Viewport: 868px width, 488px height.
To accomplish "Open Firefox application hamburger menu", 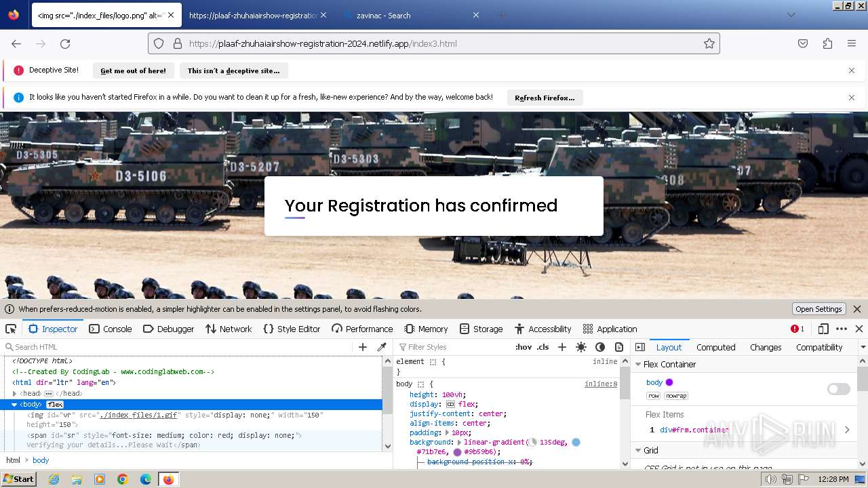I will pos(852,43).
